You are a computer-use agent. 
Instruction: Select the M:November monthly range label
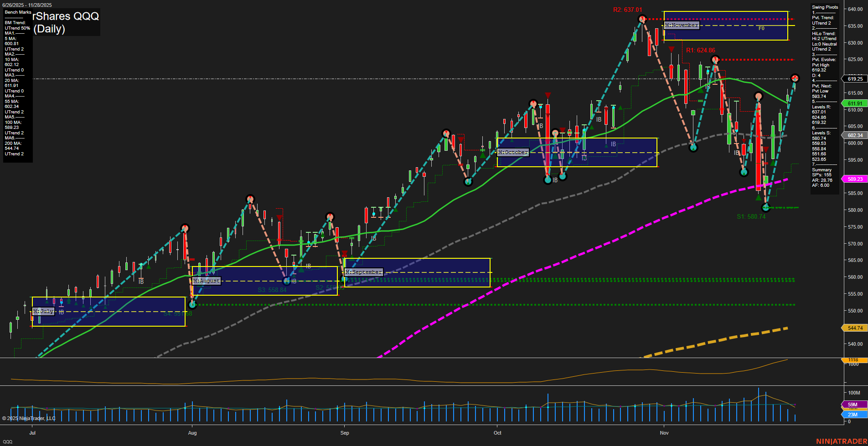tap(681, 25)
